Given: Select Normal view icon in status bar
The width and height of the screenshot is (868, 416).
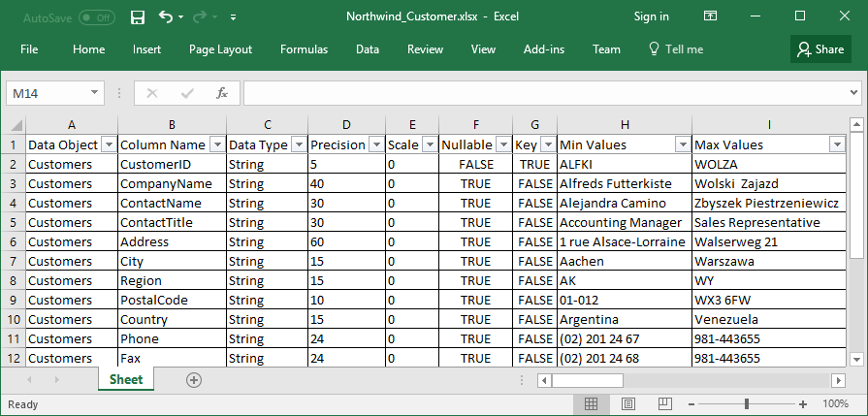Looking at the screenshot, I should [x=590, y=404].
